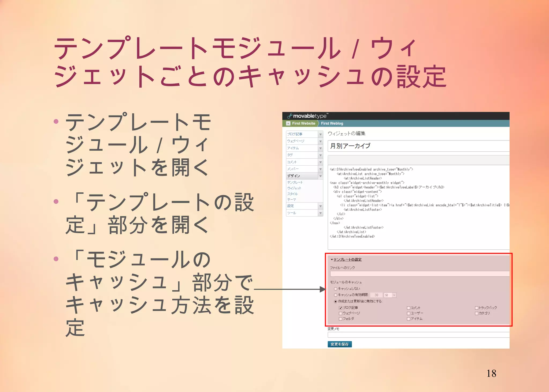Expand the アイテム menu arrow
This screenshot has width=549, height=392.
320,148
